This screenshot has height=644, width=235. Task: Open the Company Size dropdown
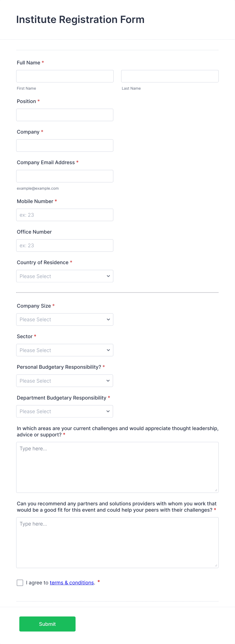point(65,319)
